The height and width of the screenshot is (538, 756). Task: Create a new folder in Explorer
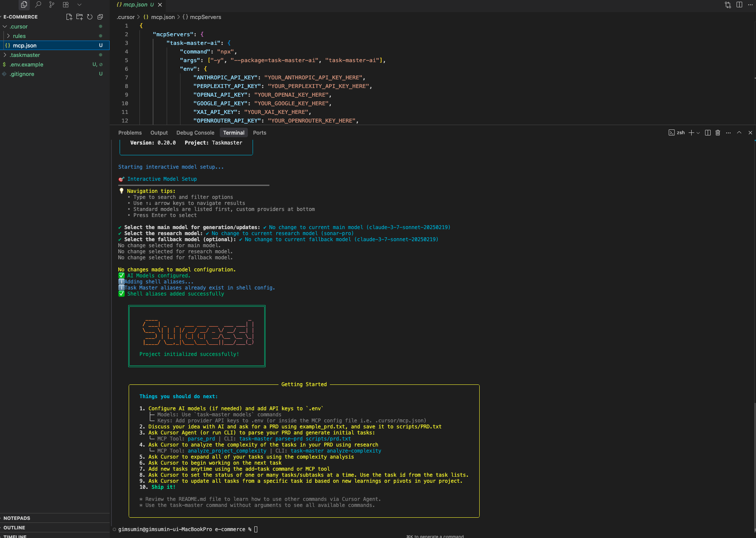pyautogui.click(x=79, y=17)
